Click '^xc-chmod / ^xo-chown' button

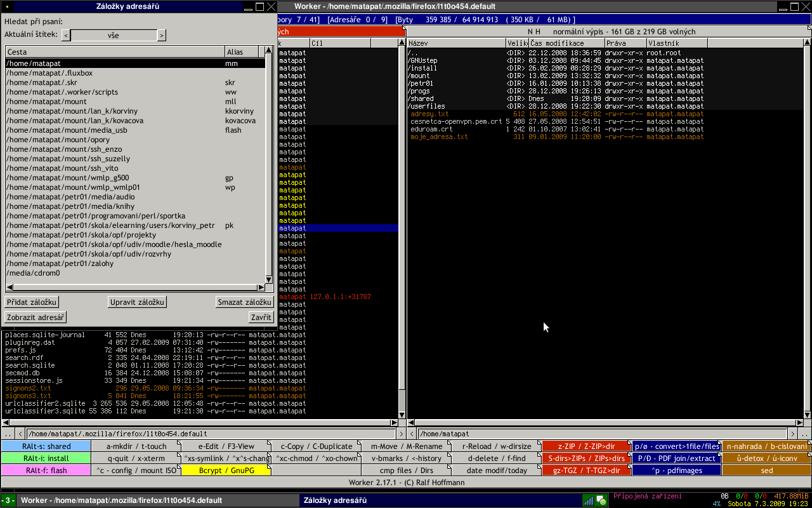[x=317, y=458]
